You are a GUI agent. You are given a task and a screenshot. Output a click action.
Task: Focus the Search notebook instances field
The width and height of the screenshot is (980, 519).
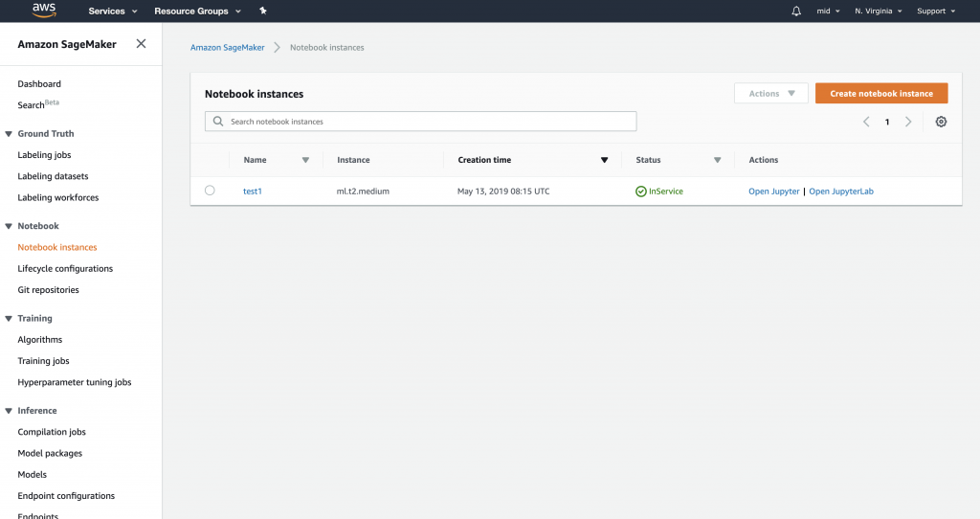coord(421,122)
